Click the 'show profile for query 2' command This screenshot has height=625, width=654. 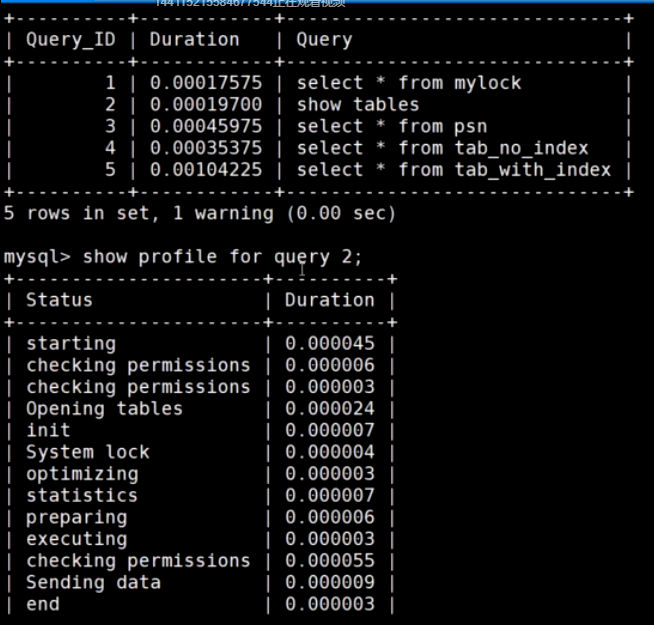coord(222,257)
